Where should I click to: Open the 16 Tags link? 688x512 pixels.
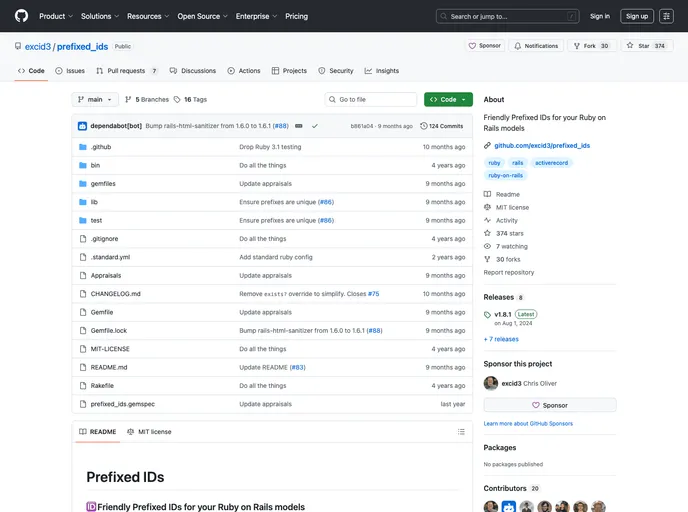[x=190, y=100]
